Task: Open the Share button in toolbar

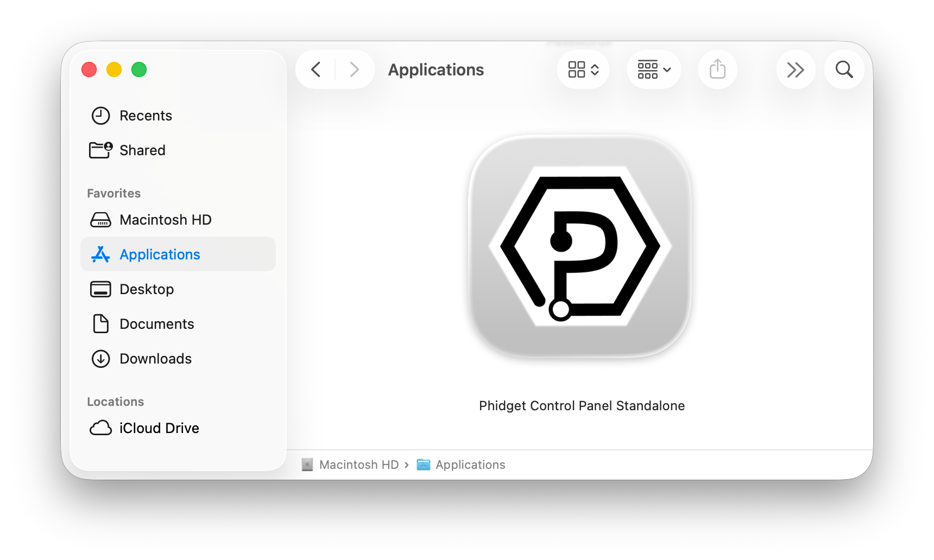Action: [x=717, y=69]
